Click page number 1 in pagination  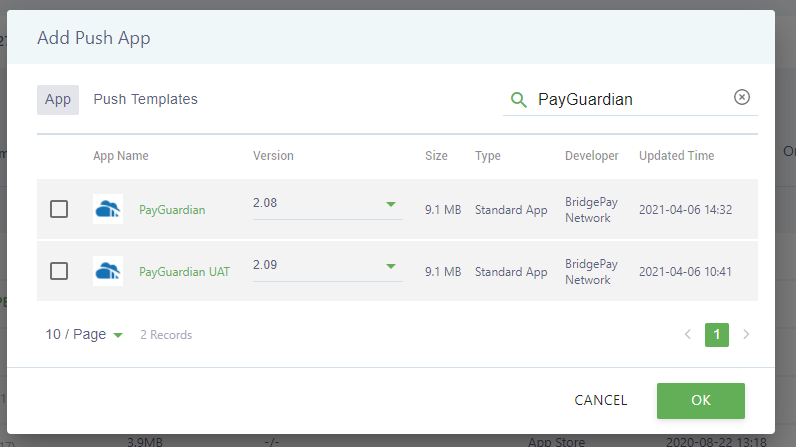tap(716, 334)
